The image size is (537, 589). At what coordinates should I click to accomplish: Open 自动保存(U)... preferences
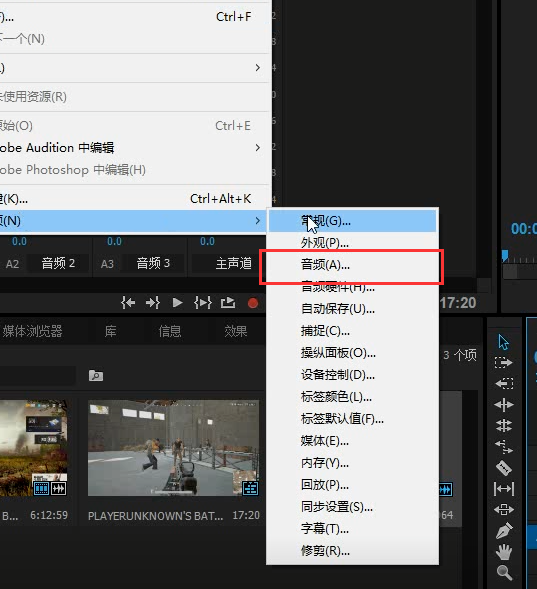[352, 309]
